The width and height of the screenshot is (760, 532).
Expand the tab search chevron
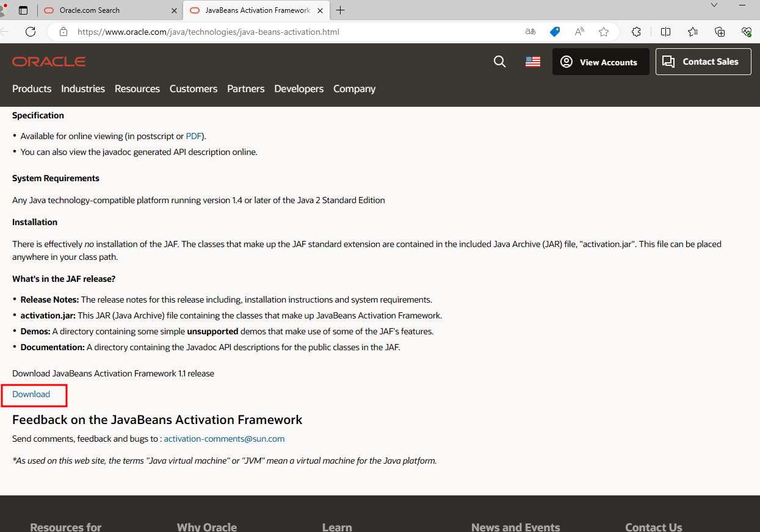714,5
